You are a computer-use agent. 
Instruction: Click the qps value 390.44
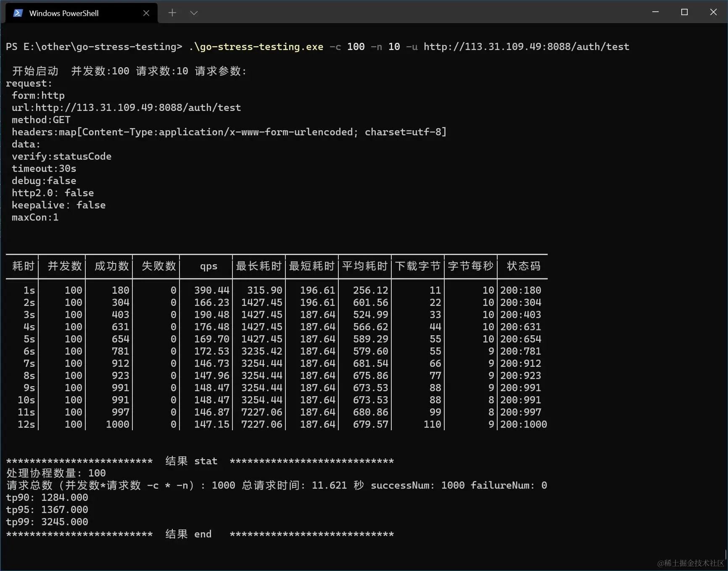(212, 290)
